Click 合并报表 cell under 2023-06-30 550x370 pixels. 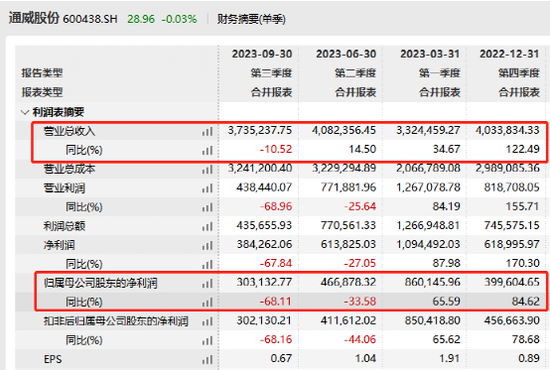pyautogui.click(x=355, y=92)
